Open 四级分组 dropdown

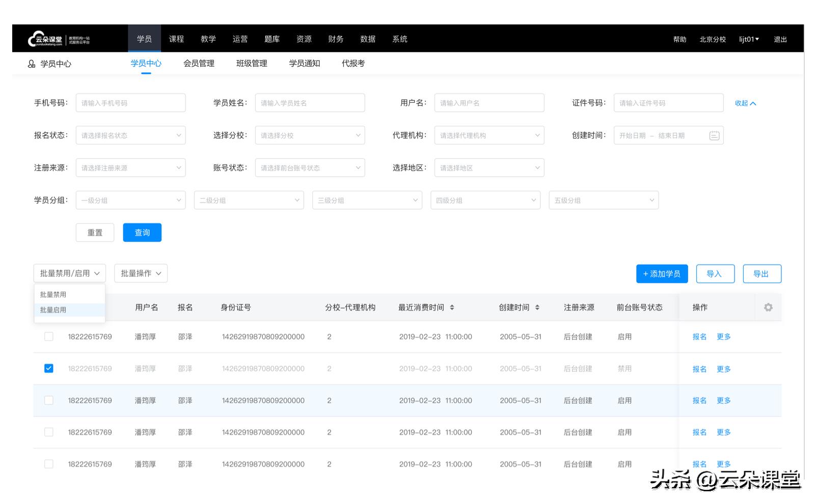[485, 200]
